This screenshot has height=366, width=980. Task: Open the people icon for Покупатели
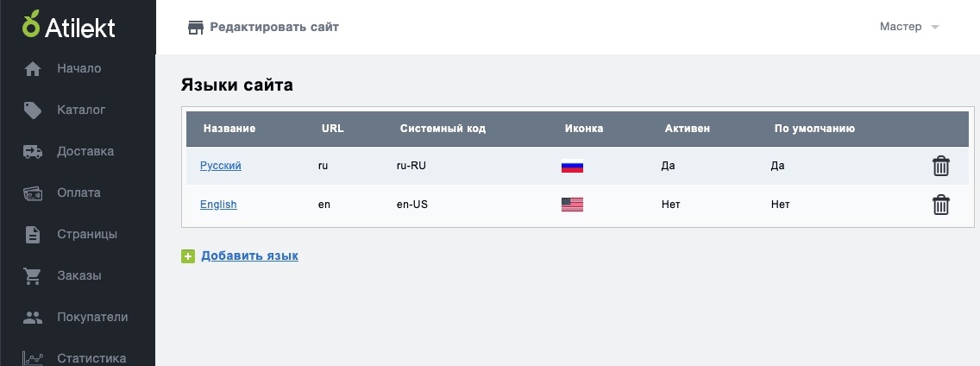point(33,317)
